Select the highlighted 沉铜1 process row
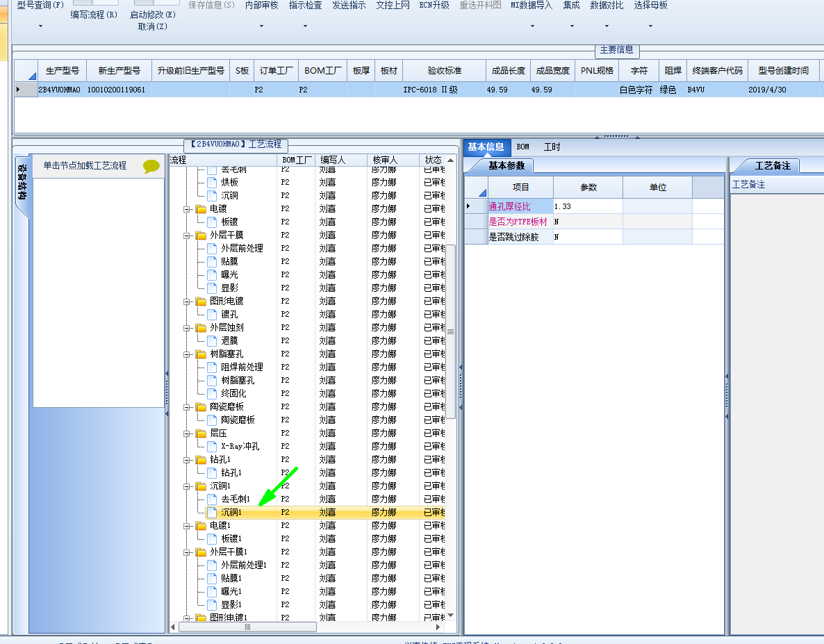Image resolution: width=824 pixels, height=644 pixels. [326, 512]
